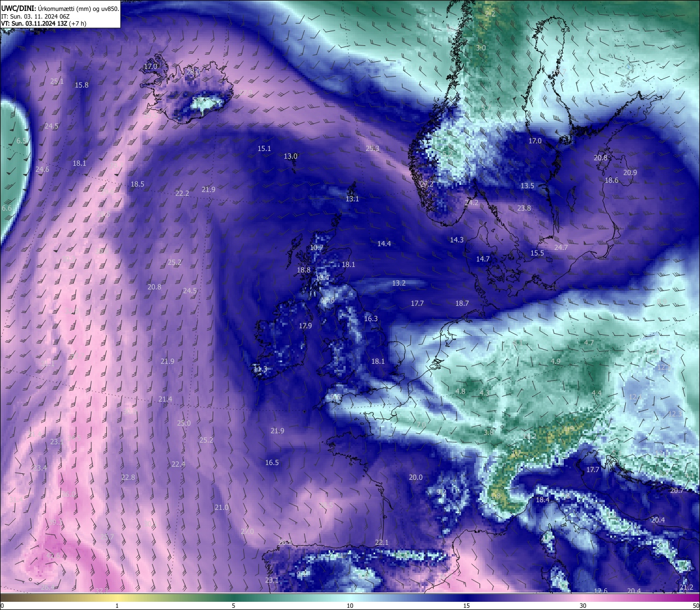Click the 13.5 value over Sweden

[527, 186]
